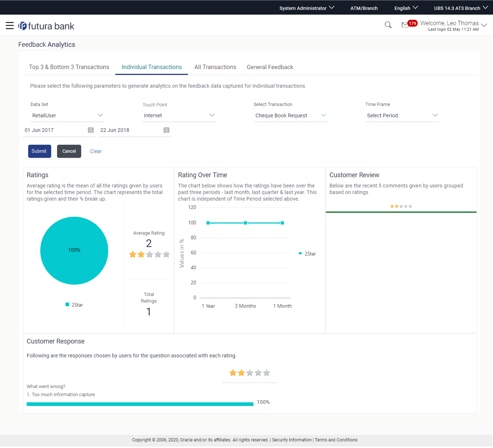
Task: Open the General Feedback tab
Action: (x=270, y=67)
